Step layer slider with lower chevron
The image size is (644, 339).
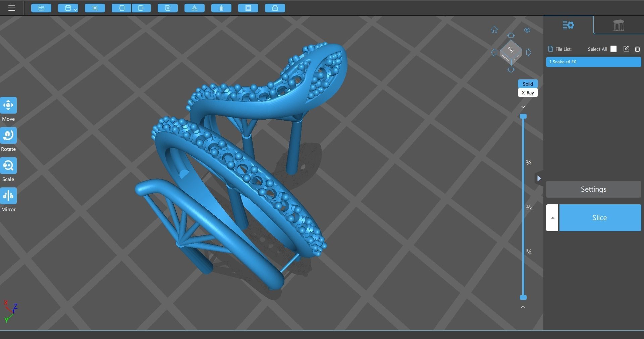click(523, 307)
